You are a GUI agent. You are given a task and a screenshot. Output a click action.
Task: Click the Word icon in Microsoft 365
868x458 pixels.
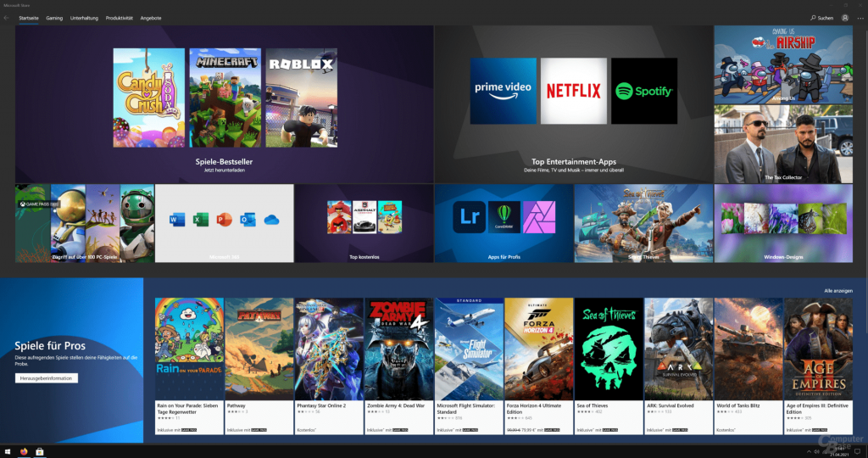coord(177,220)
